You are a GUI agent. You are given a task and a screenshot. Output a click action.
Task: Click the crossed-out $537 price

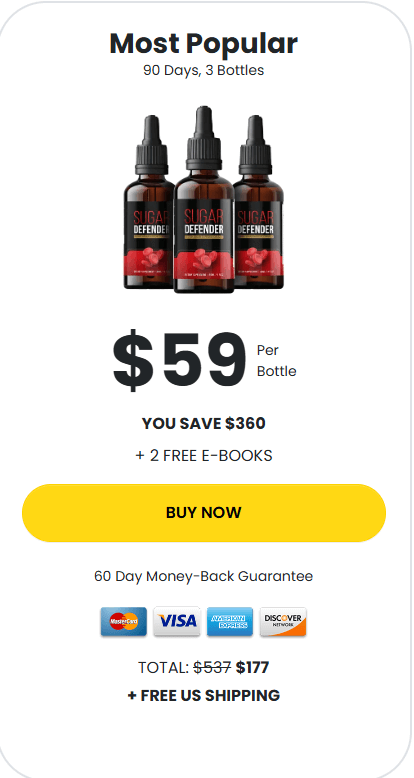[x=212, y=668]
